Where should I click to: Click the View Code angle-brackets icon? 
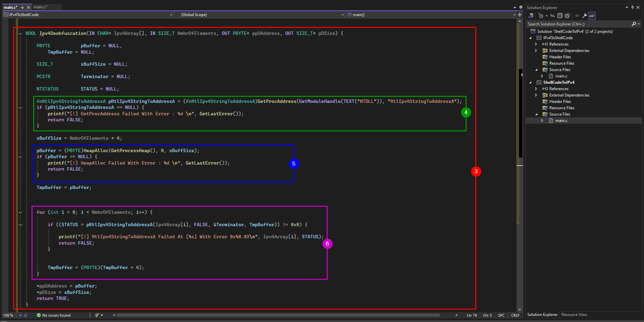(x=577, y=16)
